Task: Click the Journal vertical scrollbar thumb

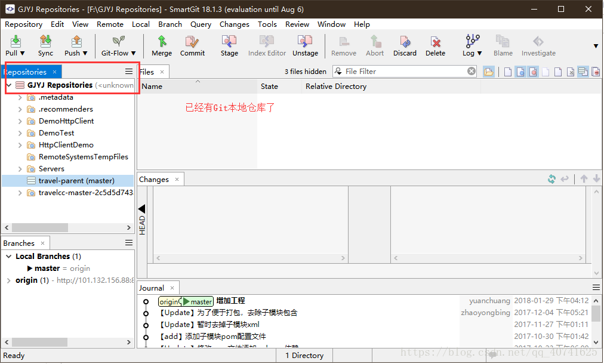Action: pos(596,314)
